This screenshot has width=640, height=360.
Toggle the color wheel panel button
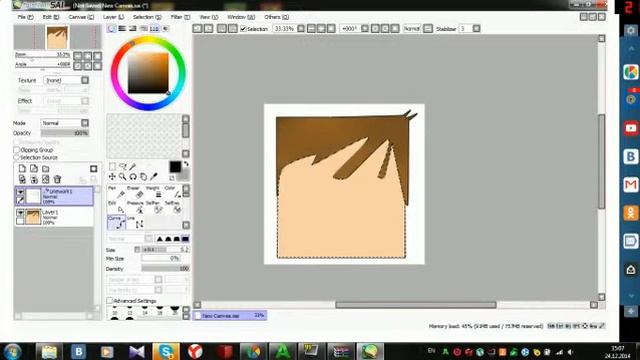(111, 29)
